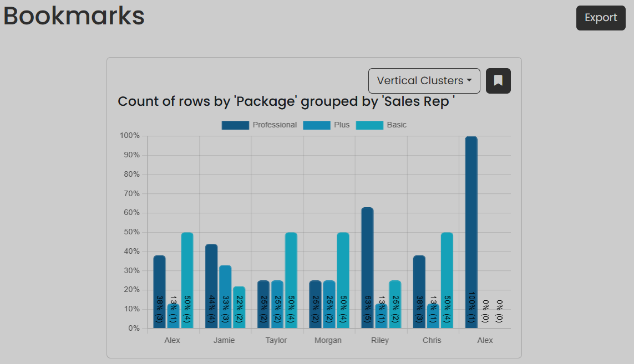This screenshot has height=364, width=634.
Task: Click the Export button
Action: 601,18
